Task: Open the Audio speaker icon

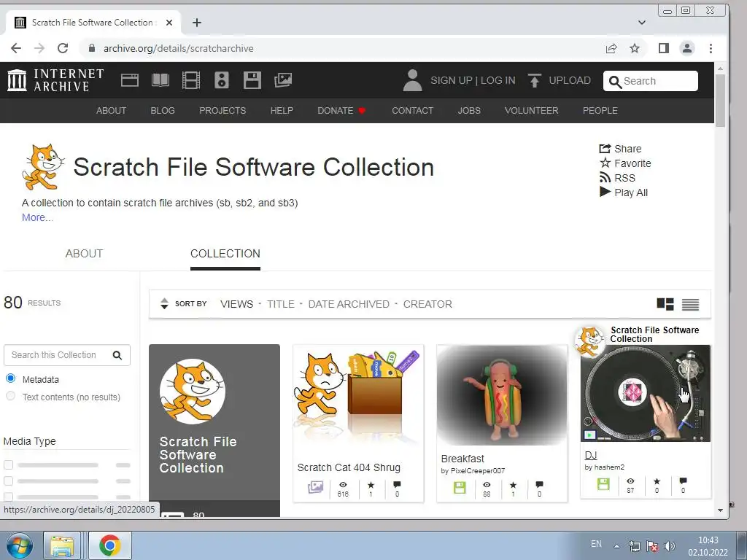Action: point(222,80)
